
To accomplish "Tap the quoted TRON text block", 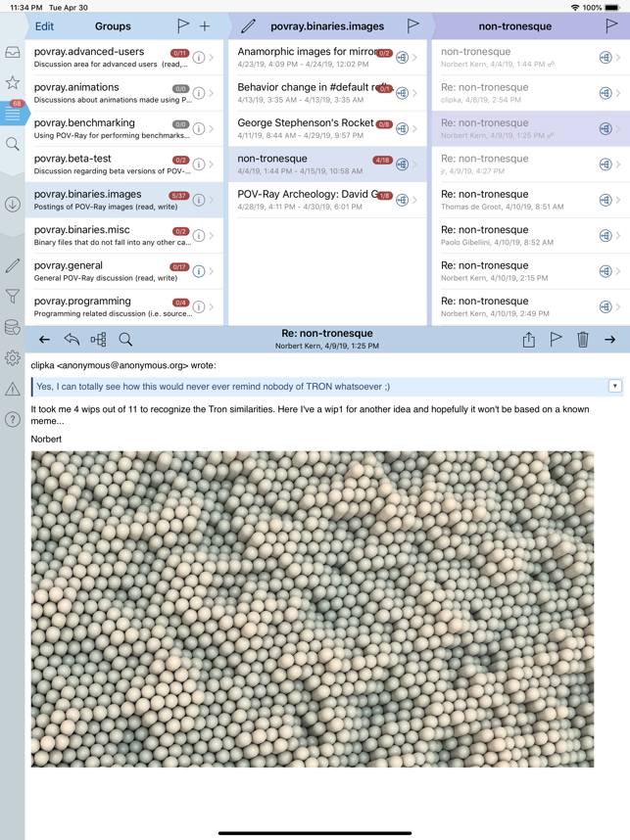I will pyautogui.click(x=327, y=387).
